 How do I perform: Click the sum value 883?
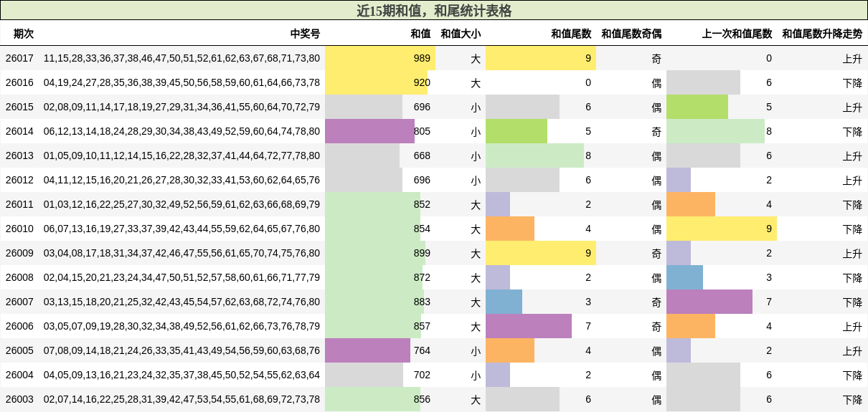pyautogui.click(x=422, y=302)
